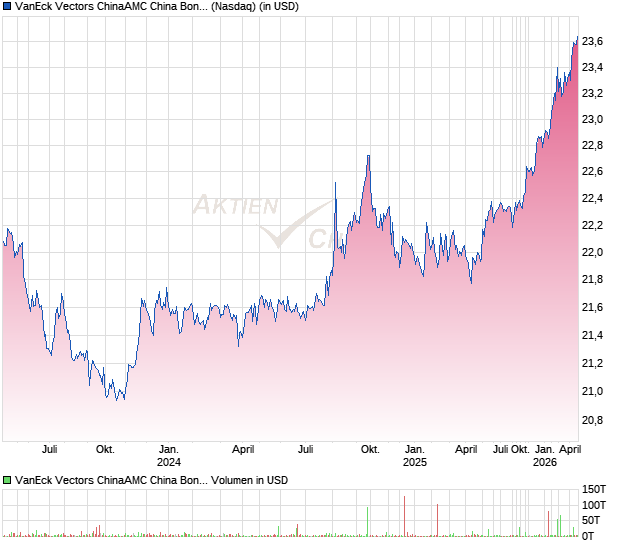Click the 21,2 price axis label

(x=592, y=363)
